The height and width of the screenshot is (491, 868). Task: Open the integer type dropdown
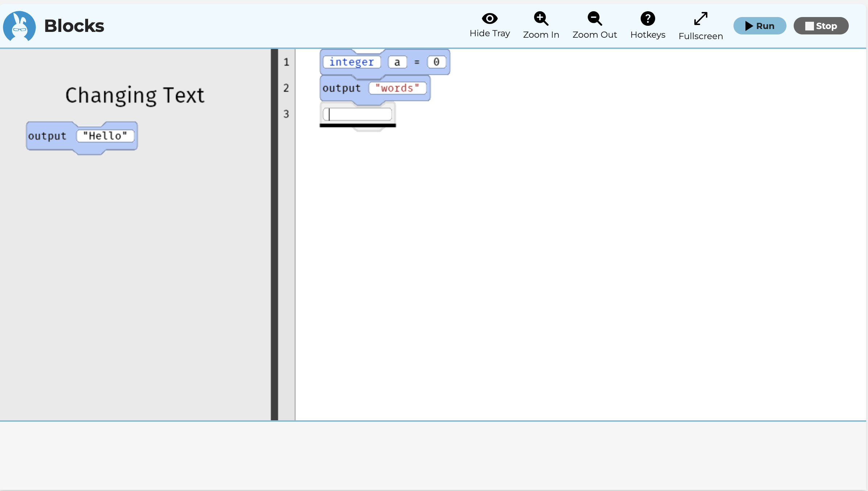point(351,62)
